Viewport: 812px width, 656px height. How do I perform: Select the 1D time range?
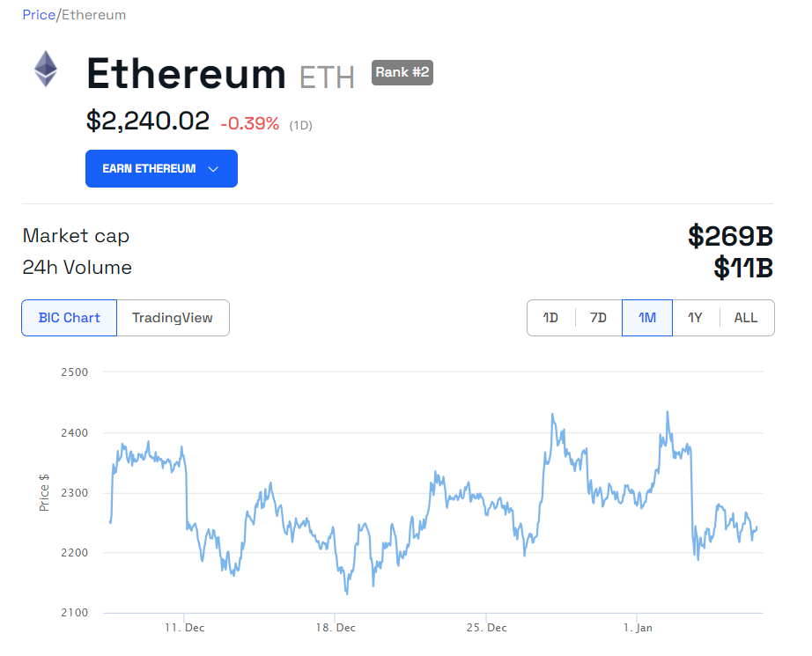pyautogui.click(x=550, y=318)
